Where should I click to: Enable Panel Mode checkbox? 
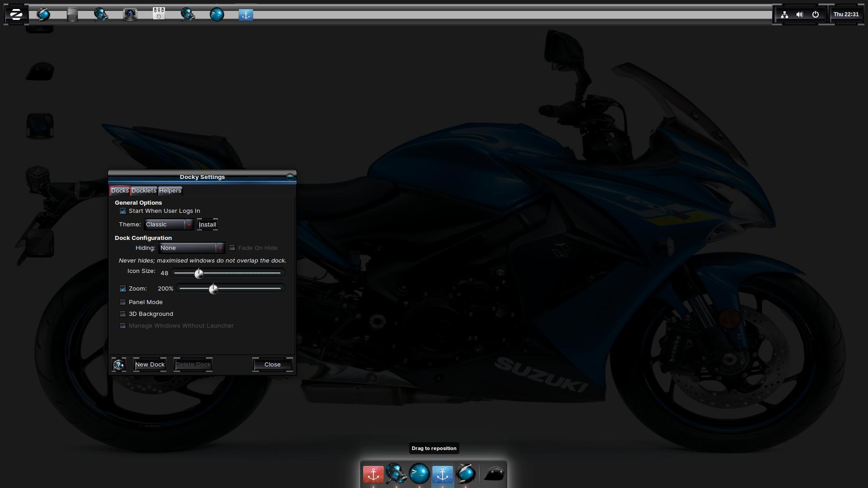(x=123, y=302)
